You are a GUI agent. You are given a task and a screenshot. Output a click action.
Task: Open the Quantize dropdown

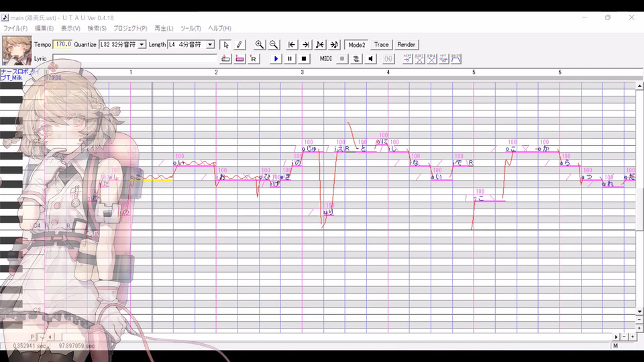(142, 44)
